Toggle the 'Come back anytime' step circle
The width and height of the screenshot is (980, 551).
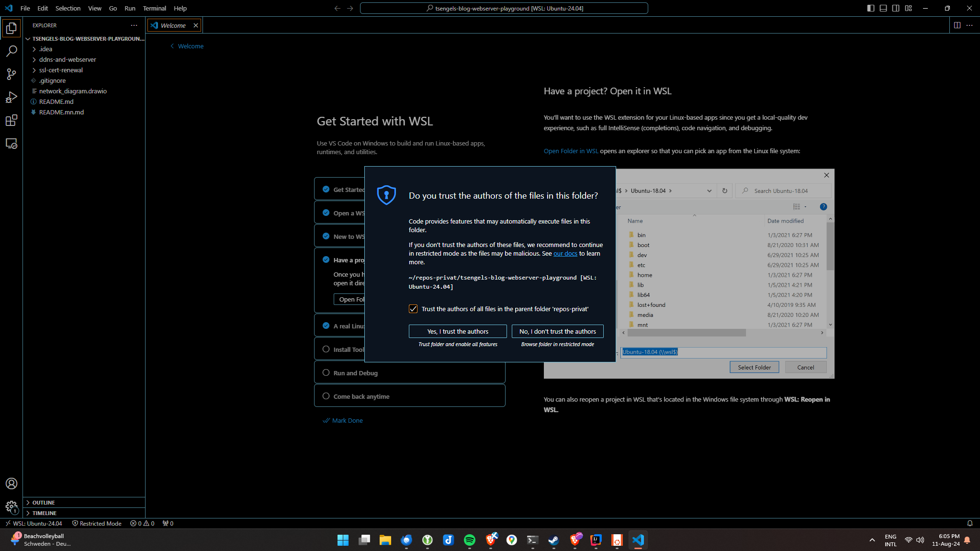[326, 396]
